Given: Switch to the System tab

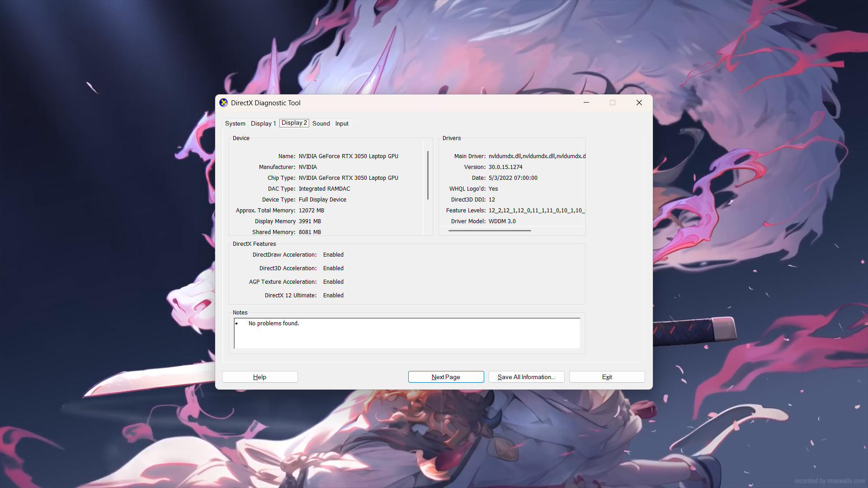Looking at the screenshot, I should point(235,123).
